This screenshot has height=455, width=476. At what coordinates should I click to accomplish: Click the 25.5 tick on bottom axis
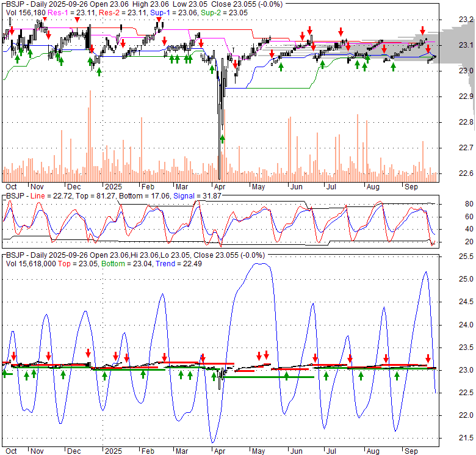[466, 257]
